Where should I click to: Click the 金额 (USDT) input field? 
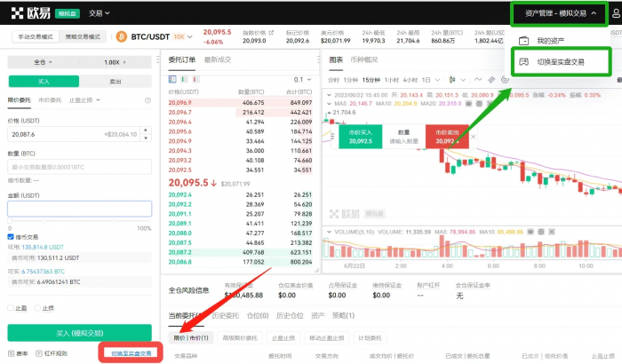coord(79,209)
